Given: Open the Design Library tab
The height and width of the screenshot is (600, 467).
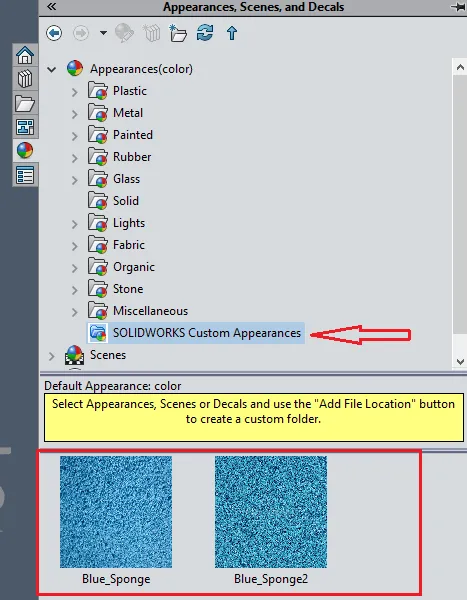Looking at the screenshot, I should tap(25, 79).
